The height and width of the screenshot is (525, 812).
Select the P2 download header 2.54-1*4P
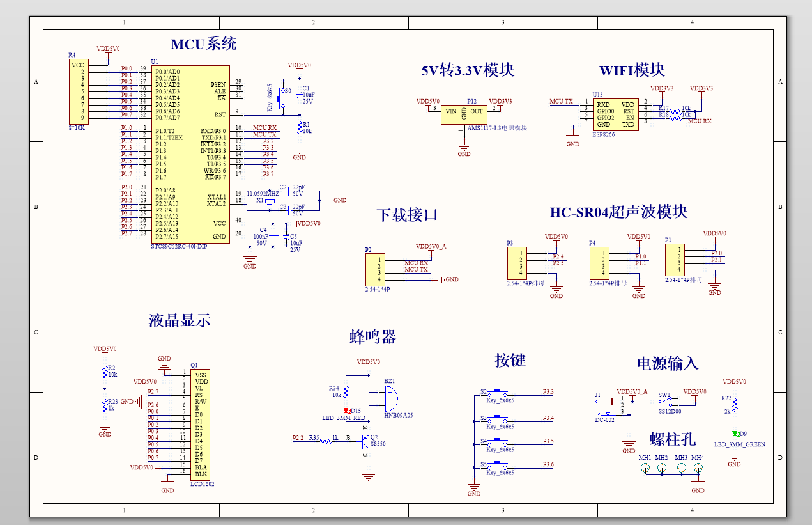click(375, 269)
